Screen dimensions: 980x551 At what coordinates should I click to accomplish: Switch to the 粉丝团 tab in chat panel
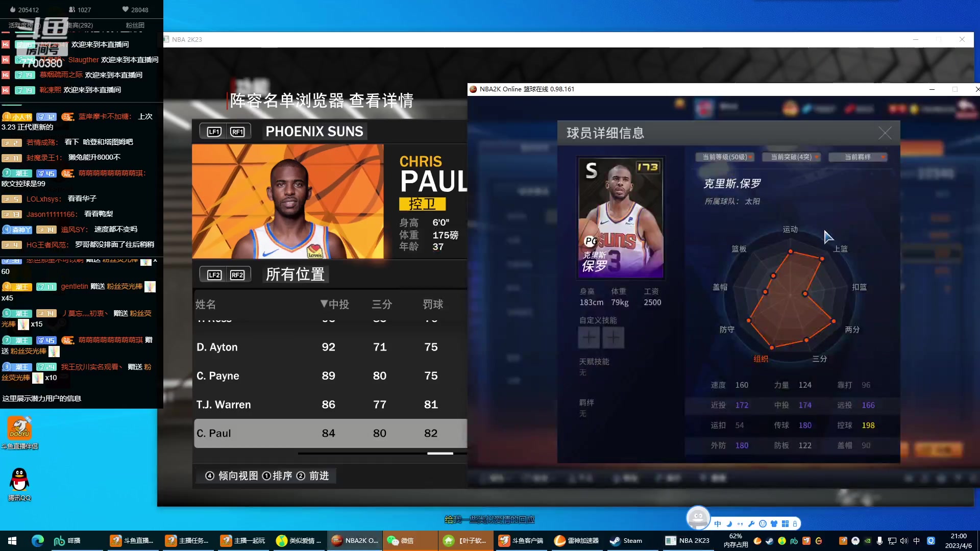point(135,25)
